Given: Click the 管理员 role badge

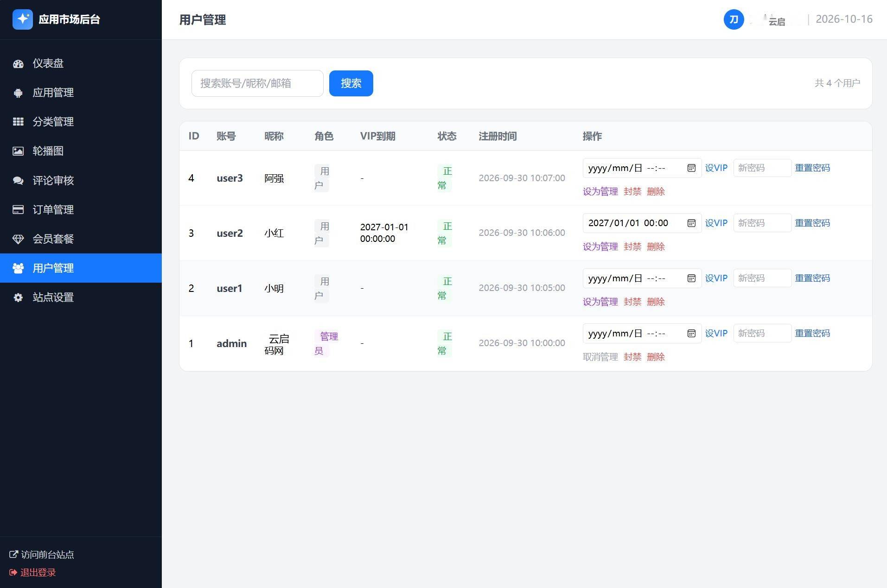Looking at the screenshot, I should pos(326,344).
